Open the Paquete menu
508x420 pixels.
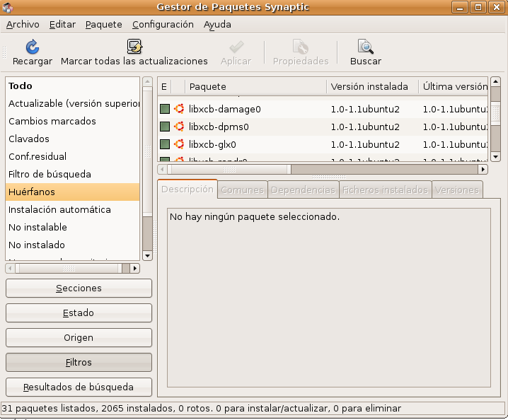(x=104, y=25)
